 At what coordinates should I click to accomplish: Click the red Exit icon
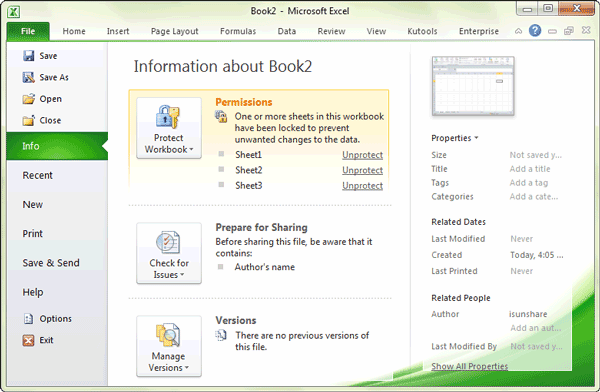tap(28, 340)
